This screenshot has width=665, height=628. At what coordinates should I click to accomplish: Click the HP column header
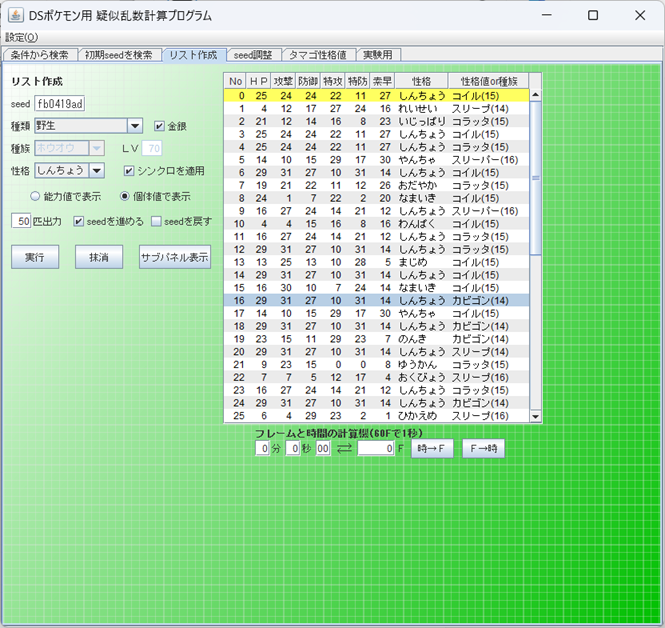tap(258, 81)
